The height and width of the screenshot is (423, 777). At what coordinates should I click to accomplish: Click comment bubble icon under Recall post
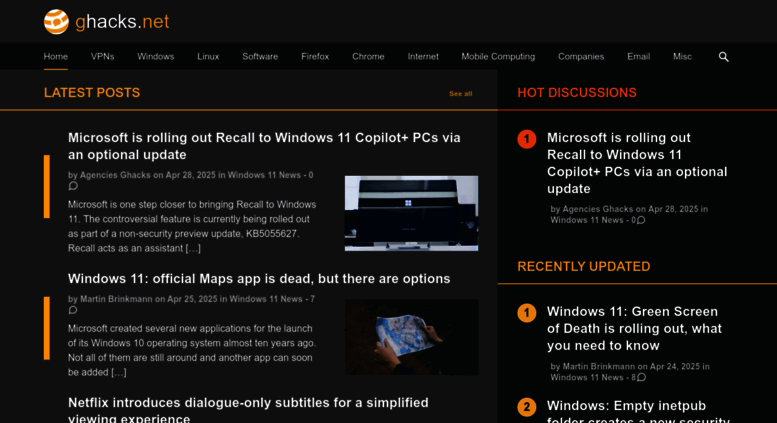coord(73,186)
